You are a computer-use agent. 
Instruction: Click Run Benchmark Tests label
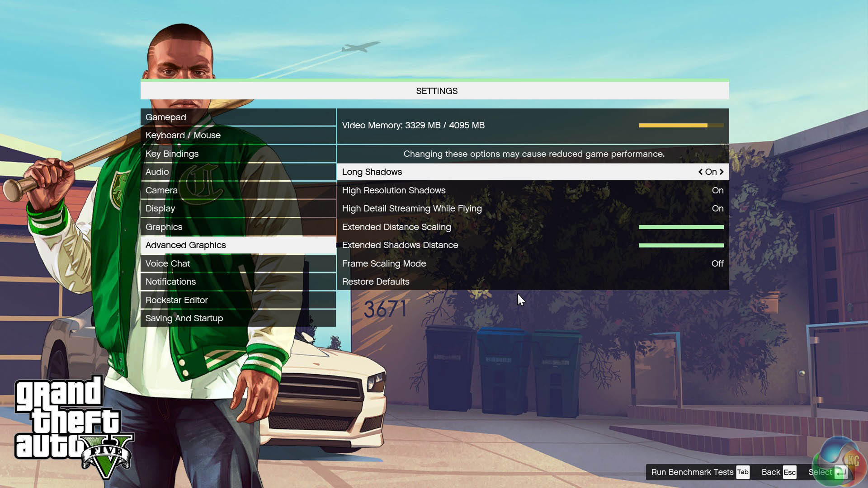pos(692,472)
